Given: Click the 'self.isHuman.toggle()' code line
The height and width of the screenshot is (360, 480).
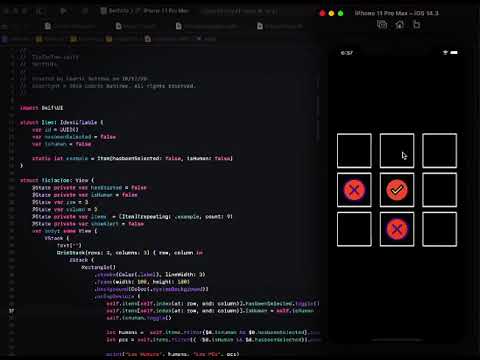Looking at the screenshot, I should 139,318.
